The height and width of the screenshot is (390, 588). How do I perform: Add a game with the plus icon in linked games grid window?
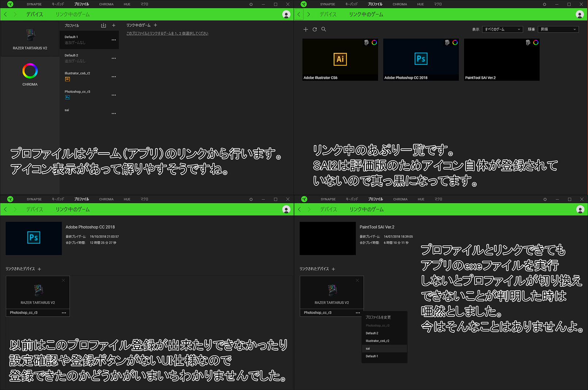click(x=306, y=29)
